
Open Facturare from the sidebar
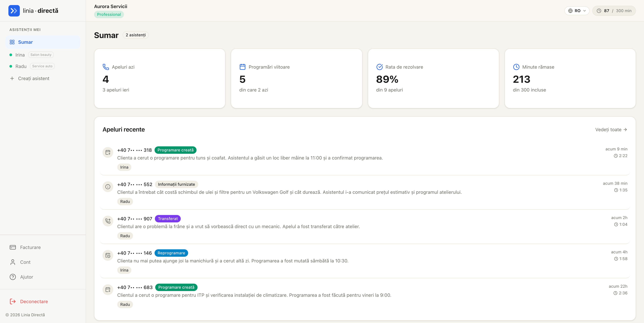click(x=43, y=247)
